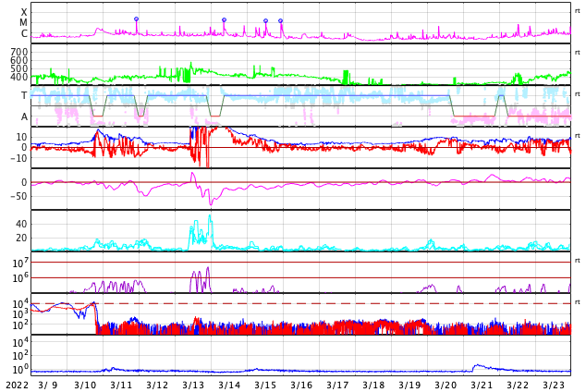Select the 3/16 date label

coord(301,386)
